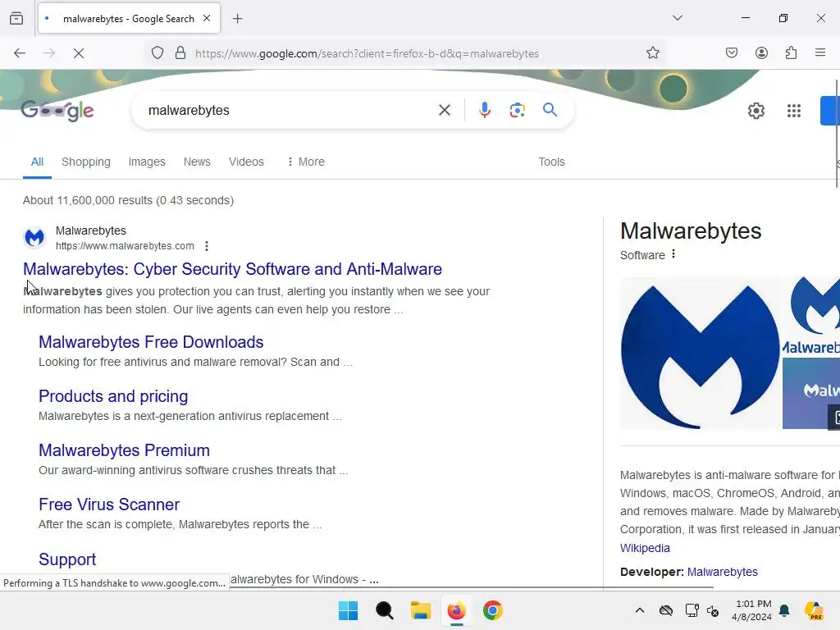Open muted volume tray icon
The height and width of the screenshot is (630, 840).
click(x=713, y=610)
